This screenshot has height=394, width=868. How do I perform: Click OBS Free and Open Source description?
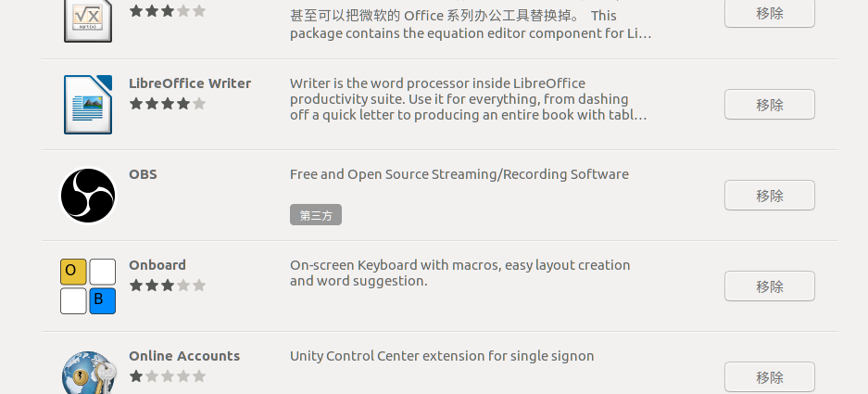point(459,174)
